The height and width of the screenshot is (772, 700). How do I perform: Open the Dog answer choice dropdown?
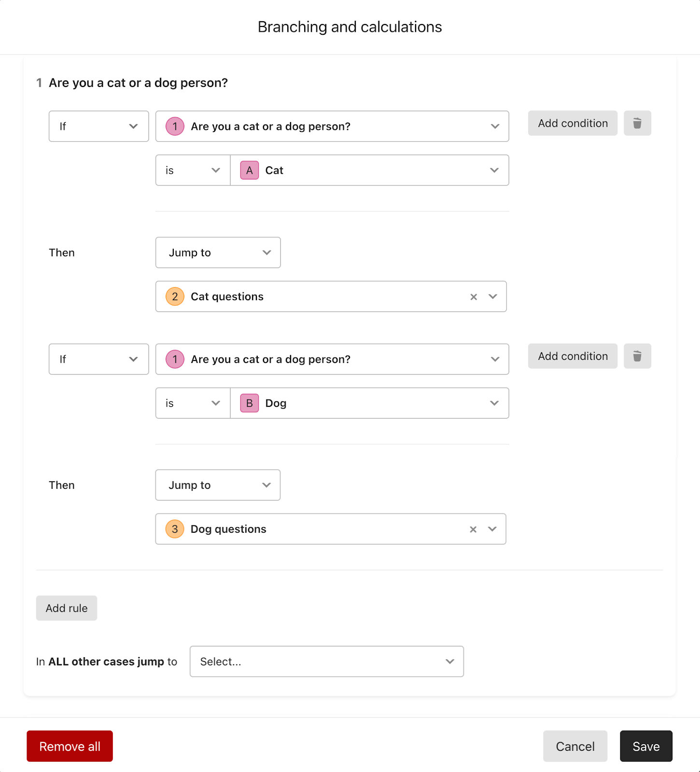tap(370, 403)
